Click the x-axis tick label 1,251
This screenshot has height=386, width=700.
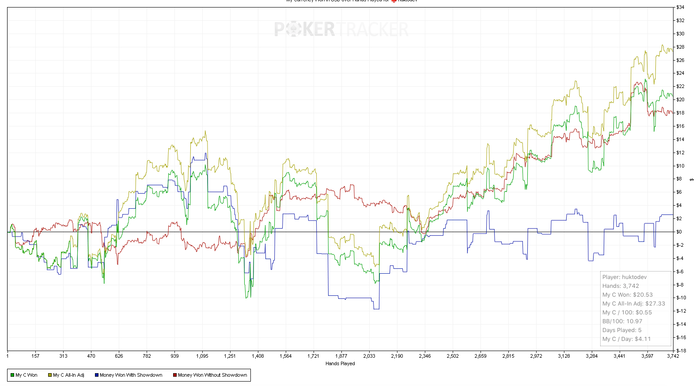click(230, 356)
